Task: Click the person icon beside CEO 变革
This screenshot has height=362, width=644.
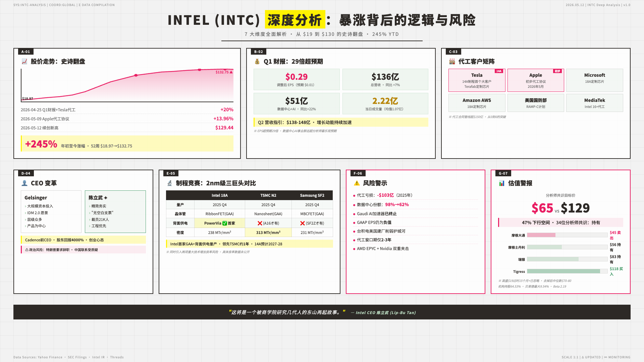Action: [x=24, y=183]
